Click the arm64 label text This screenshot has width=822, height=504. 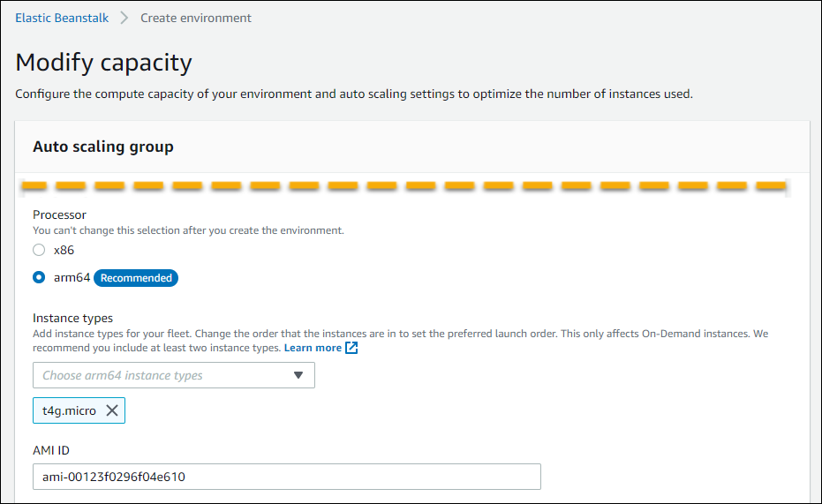point(71,277)
